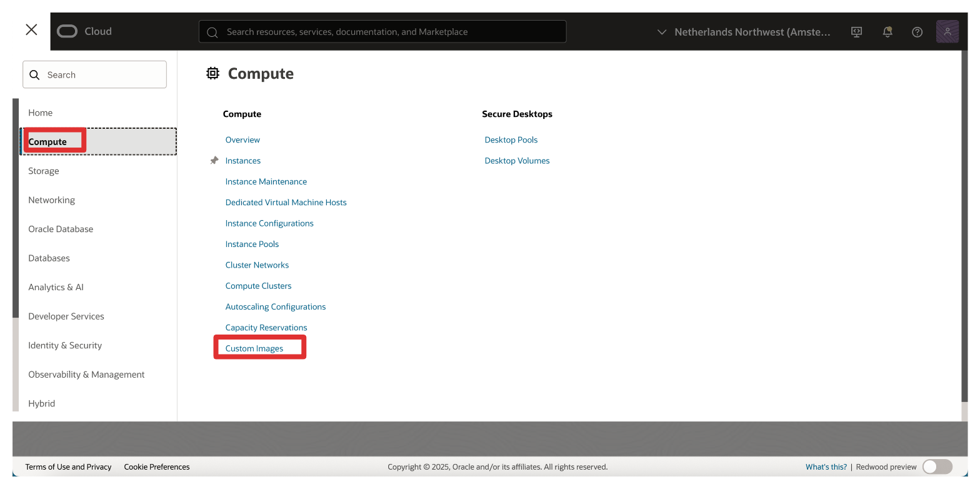Viewport: 980px width, 489px height.
Task: Open the Cloud Shell developer tools icon
Action: tap(857, 32)
